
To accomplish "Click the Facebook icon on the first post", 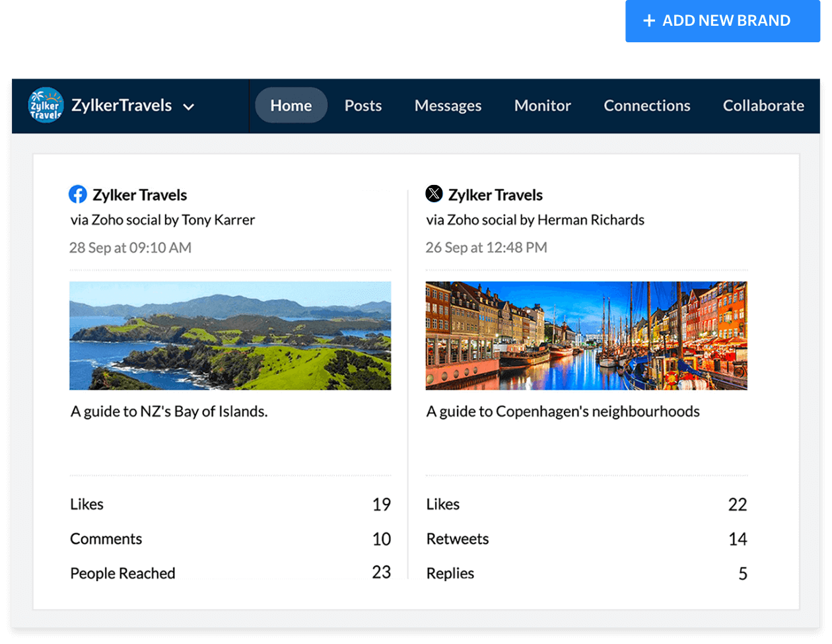I will (x=78, y=194).
